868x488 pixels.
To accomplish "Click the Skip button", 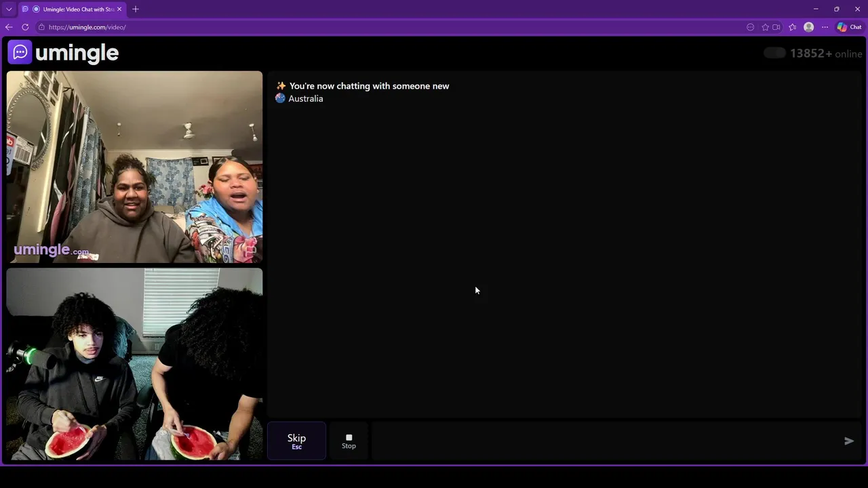I will [296, 441].
